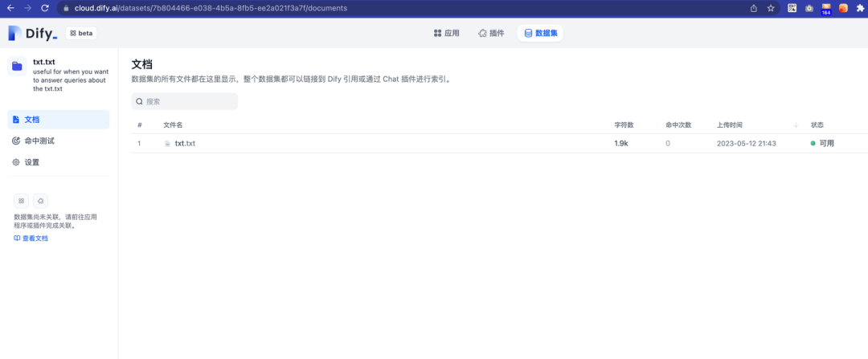
Task: Click the address bar URL
Action: click(x=211, y=8)
